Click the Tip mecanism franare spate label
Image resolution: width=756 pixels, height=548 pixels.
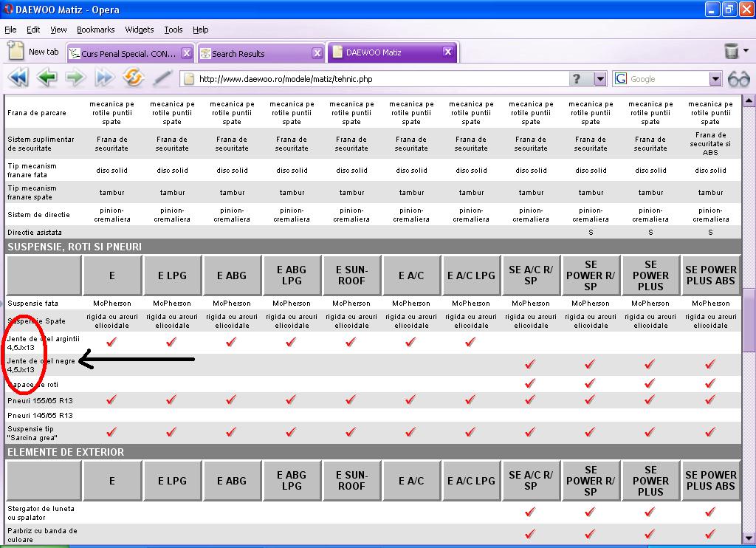click(x=32, y=193)
